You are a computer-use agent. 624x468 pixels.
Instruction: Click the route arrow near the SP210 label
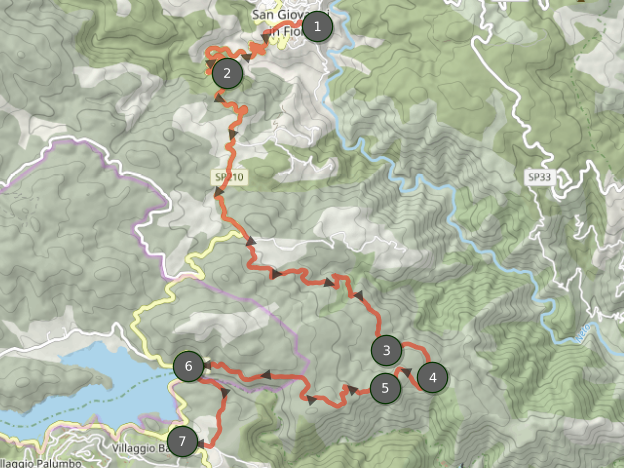tap(218, 193)
